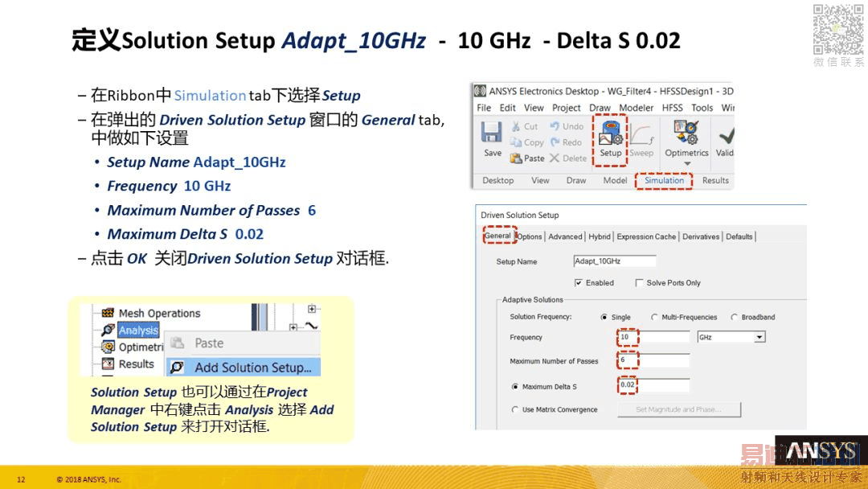Click the Setup Name input field

click(x=615, y=261)
